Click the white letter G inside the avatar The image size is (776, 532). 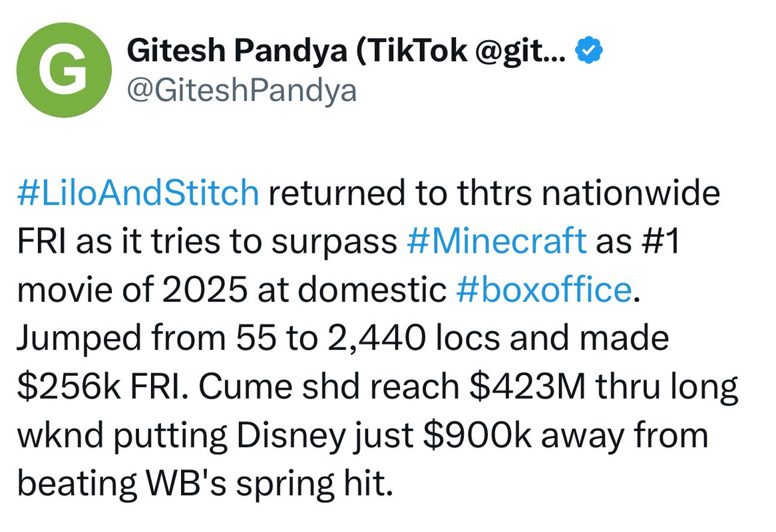(x=64, y=70)
